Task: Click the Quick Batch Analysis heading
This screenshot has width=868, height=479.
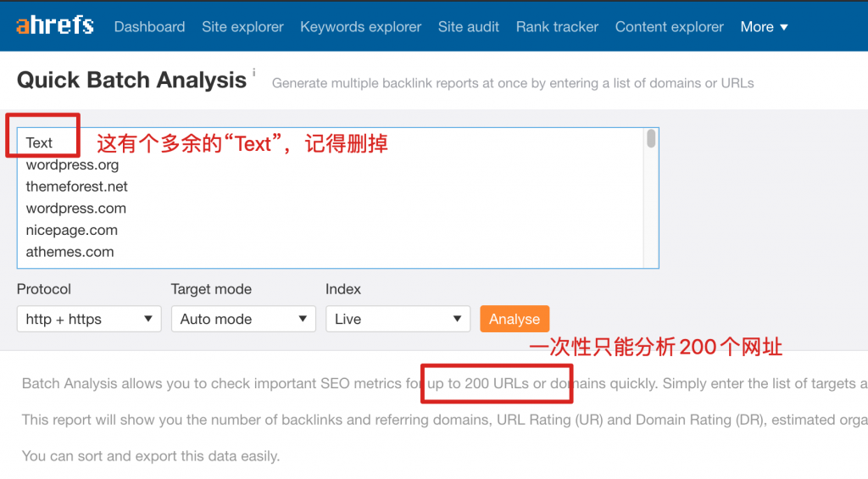Action: coord(131,81)
